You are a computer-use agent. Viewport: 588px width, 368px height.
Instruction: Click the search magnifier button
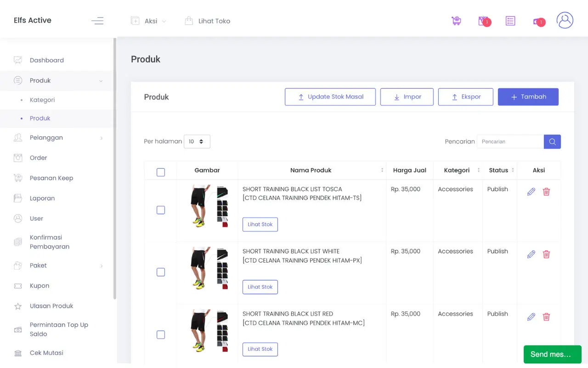(552, 142)
